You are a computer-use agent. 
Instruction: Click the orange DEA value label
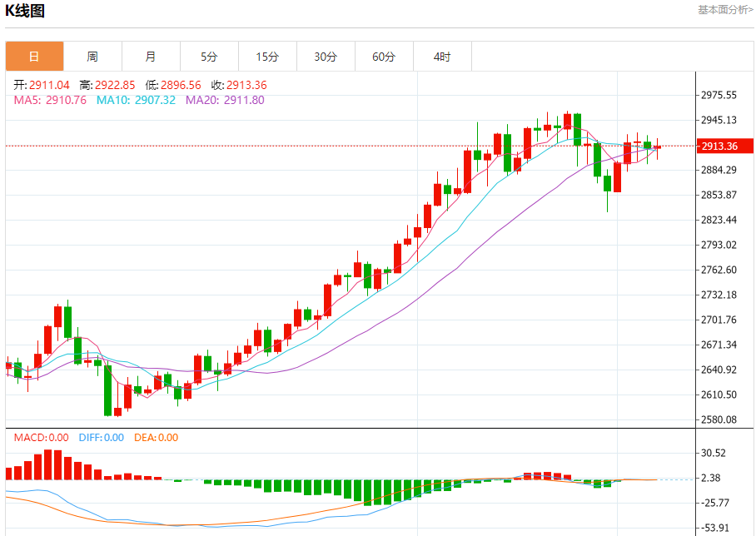[x=157, y=437]
